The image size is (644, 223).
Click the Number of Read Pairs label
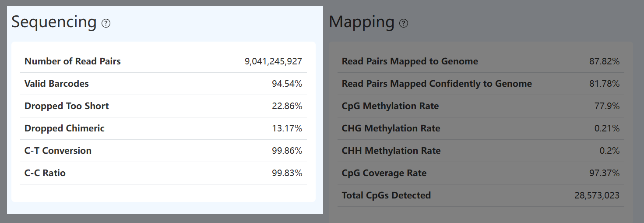(73, 61)
